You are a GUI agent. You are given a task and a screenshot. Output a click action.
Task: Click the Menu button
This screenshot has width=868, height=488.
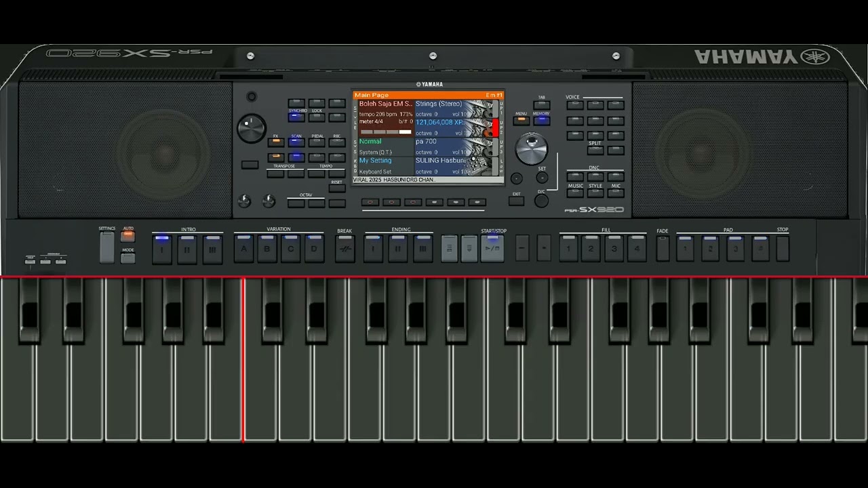(521, 121)
